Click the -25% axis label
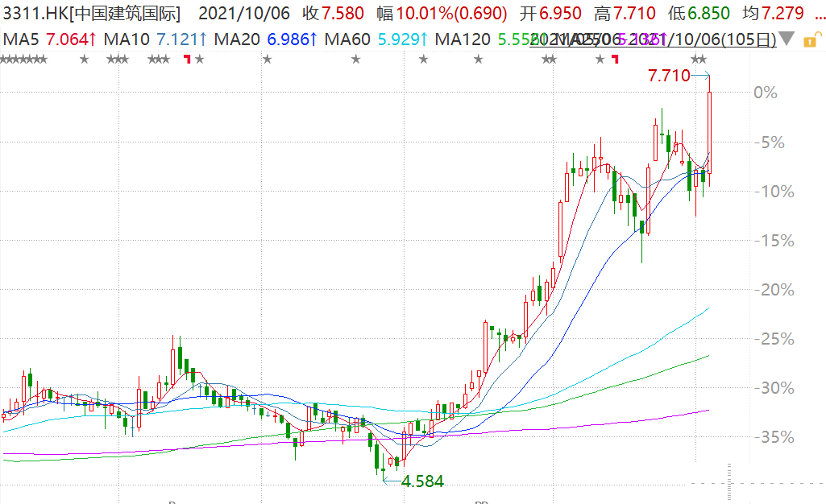The width and height of the screenshot is (826, 504). coord(774,339)
